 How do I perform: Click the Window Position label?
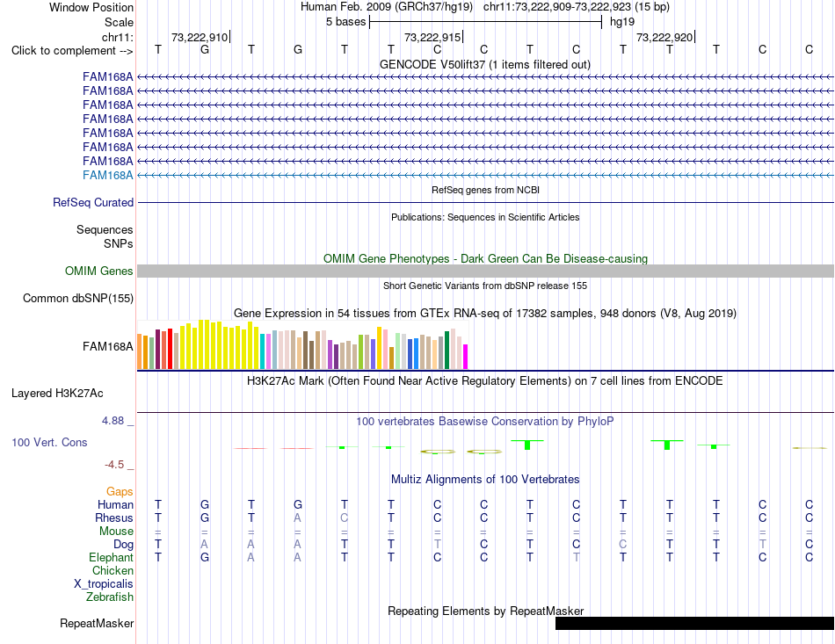(x=91, y=7)
